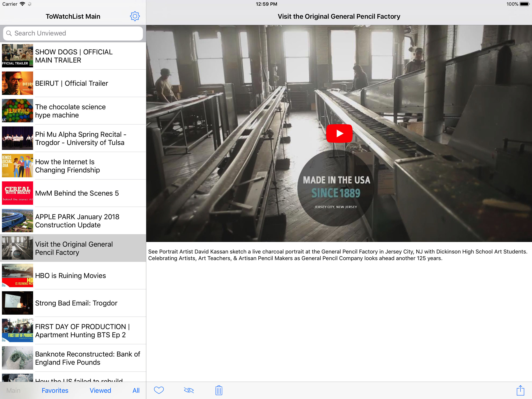
Task: Click the video title in navigation bar
Action: [x=339, y=16]
